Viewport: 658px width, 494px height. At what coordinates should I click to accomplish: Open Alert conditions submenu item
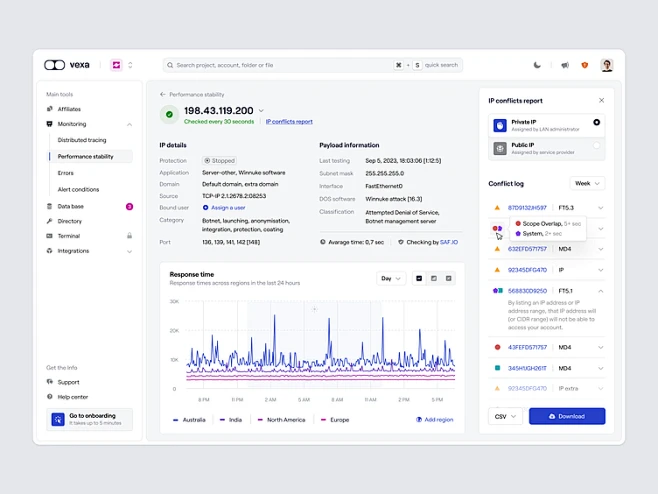tap(78, 189)
